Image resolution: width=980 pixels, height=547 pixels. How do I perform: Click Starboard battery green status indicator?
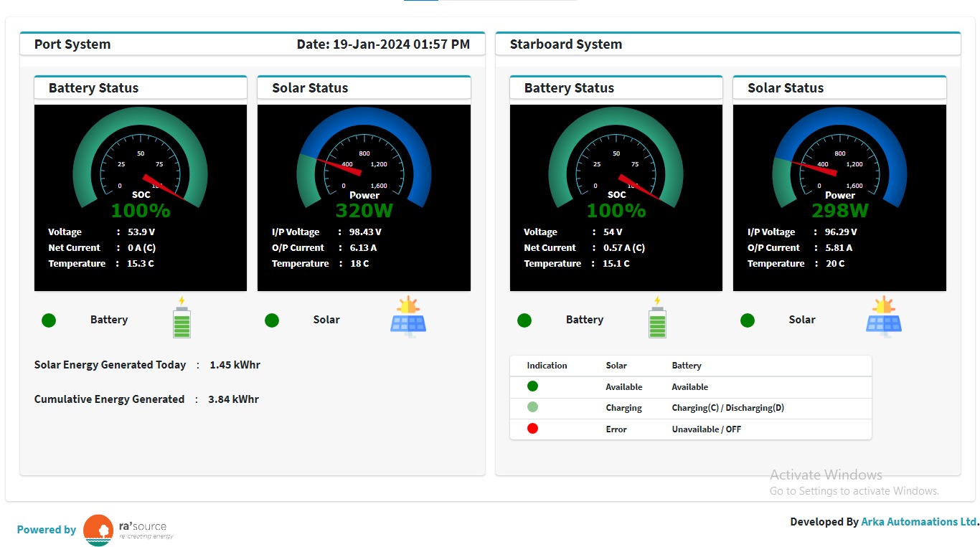tap(524, 320)
